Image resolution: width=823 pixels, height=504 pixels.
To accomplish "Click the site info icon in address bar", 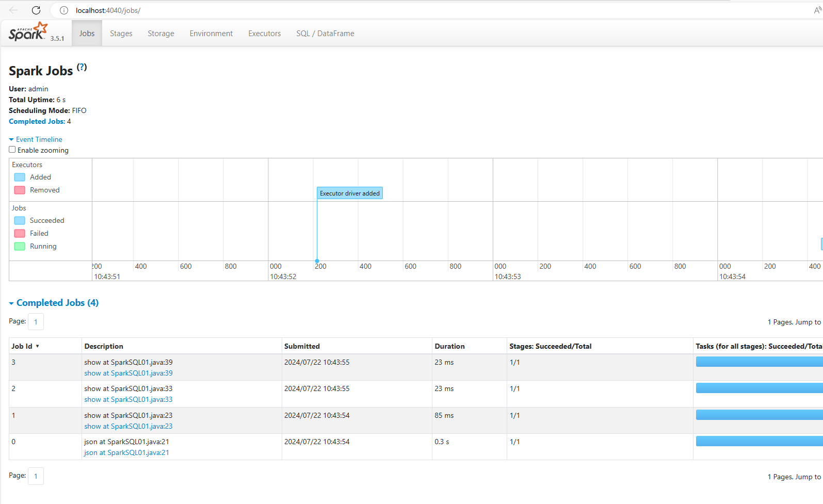I will (64, 10).
